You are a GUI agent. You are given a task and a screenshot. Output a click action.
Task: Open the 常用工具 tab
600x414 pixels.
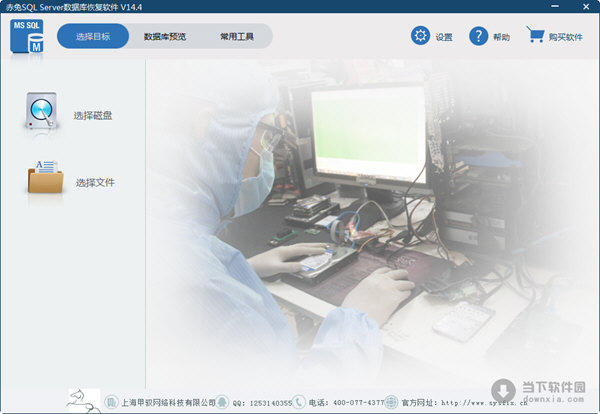click(x=237, y=36)
